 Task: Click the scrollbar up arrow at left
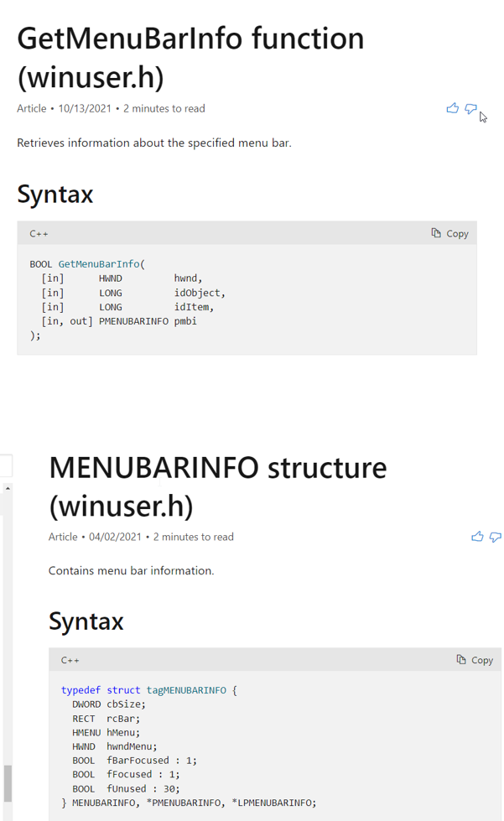8,488
